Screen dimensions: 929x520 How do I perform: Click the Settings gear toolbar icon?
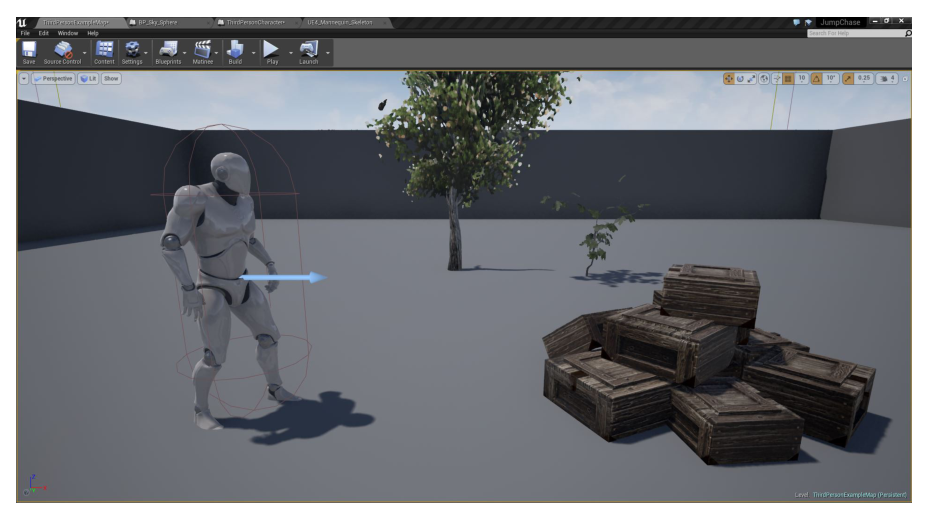pyautogui.click(x=132, y=49)
